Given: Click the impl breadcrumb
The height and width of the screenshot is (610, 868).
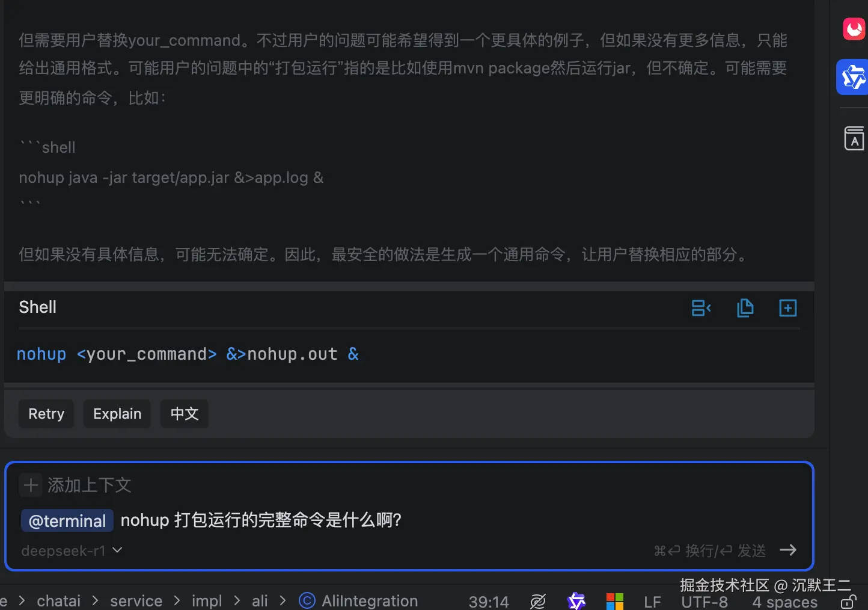Looking at the screenshot, I should pos(207,601).
